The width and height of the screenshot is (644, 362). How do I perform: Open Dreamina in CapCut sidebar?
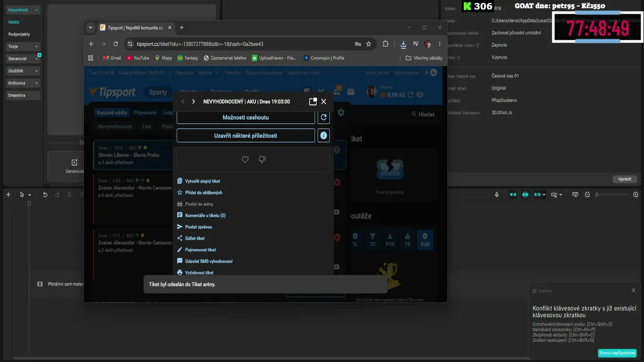tap(23, 95)
